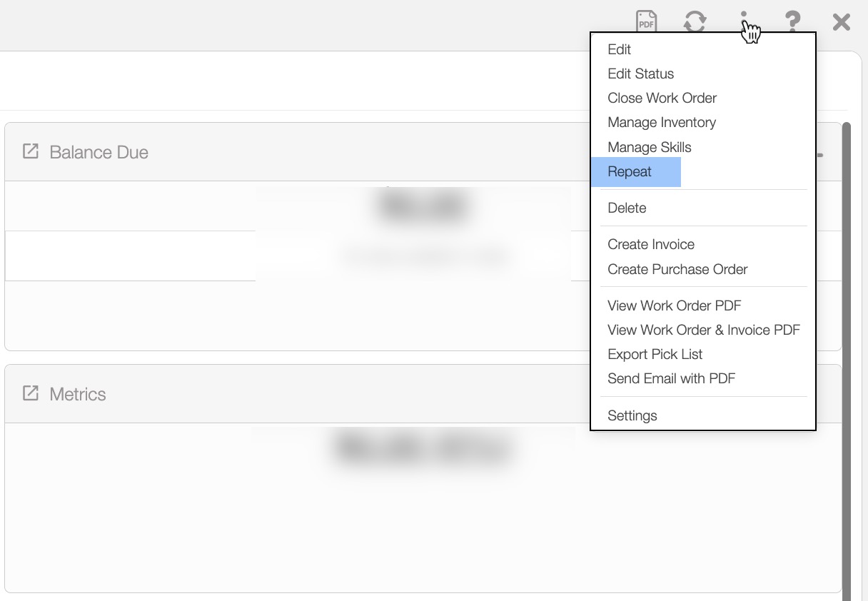Open View Work Order PDF
This screenshot has height=601, width=868.
tap(674, 305)
